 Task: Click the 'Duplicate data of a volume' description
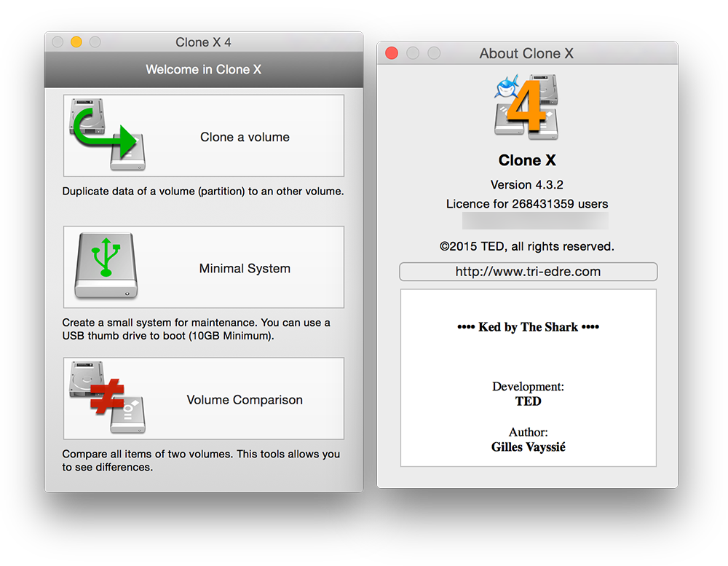click(x=203, y=192)
